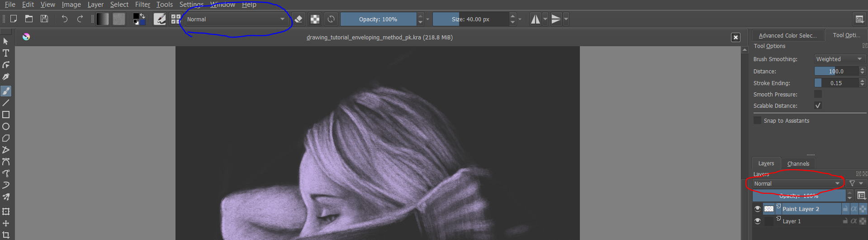Select the Move tool
Image resolution: width=868 pixels, height=240 pixels.
click(6, 223)
